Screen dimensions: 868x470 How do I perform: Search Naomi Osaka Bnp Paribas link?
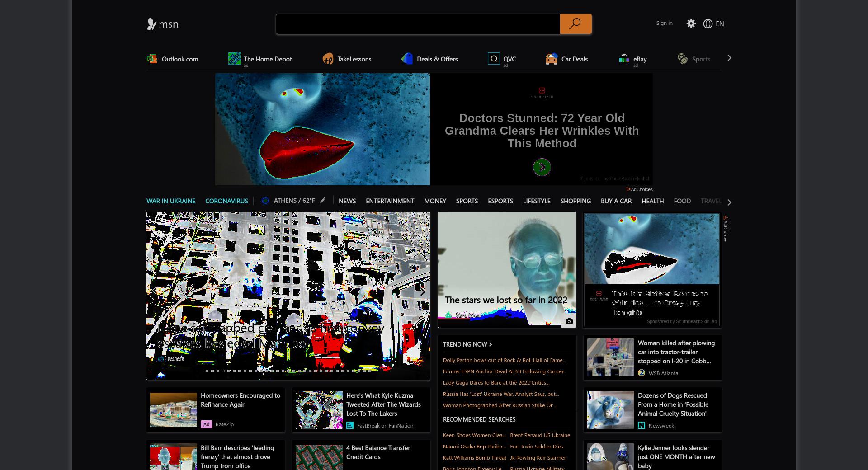(x=474, y=446)
